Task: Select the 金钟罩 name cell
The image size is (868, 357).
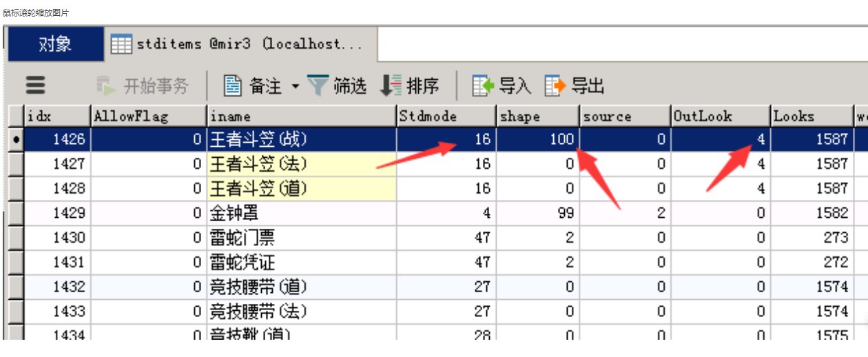Action: click(x=301, y=213)
